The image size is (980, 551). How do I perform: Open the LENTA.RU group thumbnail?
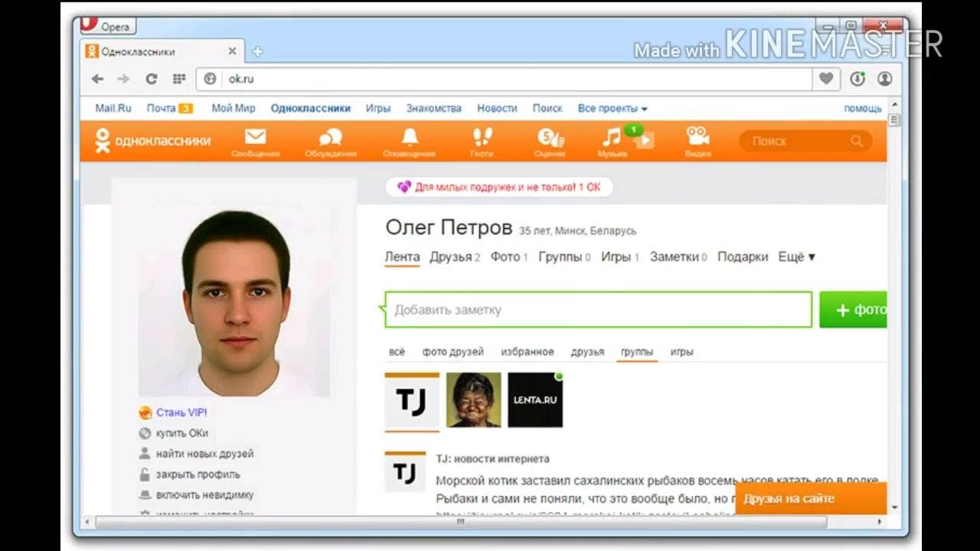coord(535,400)
